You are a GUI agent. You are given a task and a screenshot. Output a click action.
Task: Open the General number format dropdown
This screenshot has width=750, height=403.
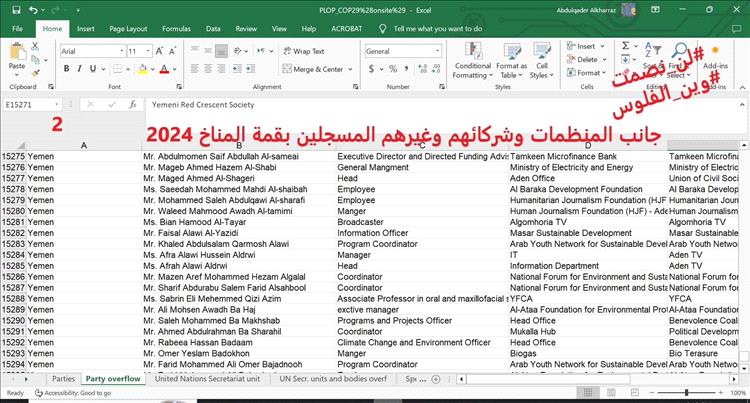point(438,51)
